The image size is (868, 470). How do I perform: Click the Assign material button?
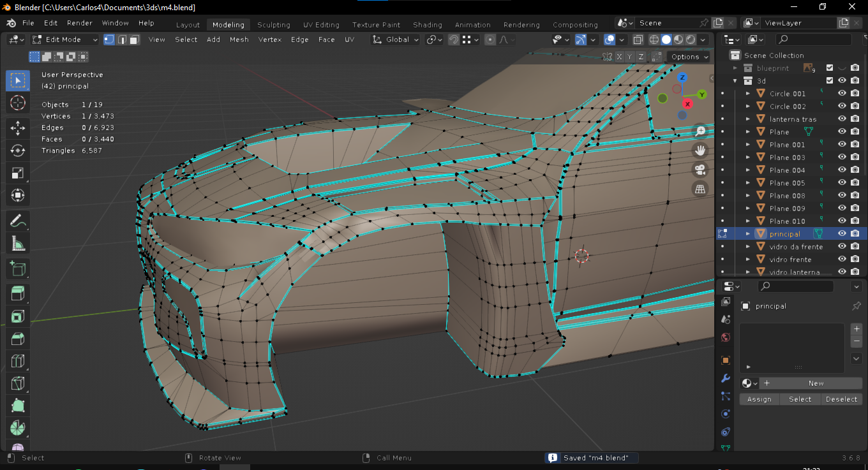pyautogui.click(x=759, y=399)
